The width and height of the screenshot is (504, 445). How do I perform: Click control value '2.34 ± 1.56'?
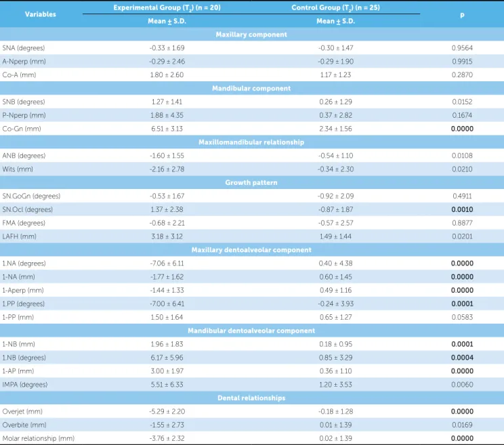pos(335,129)
